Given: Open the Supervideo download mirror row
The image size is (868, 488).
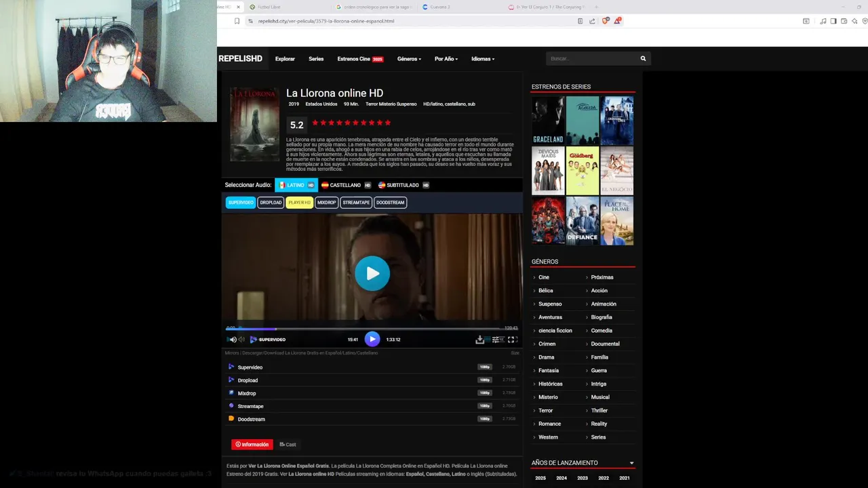Looking at the screenshot, I should pyautogui.click(x=372, y=367).
